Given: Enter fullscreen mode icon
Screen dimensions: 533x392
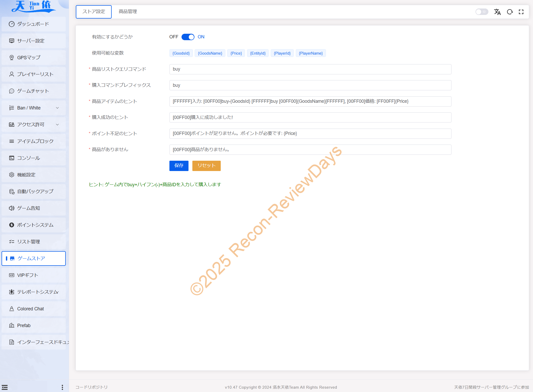Looking at the screenshot, I should pos(521,12).
